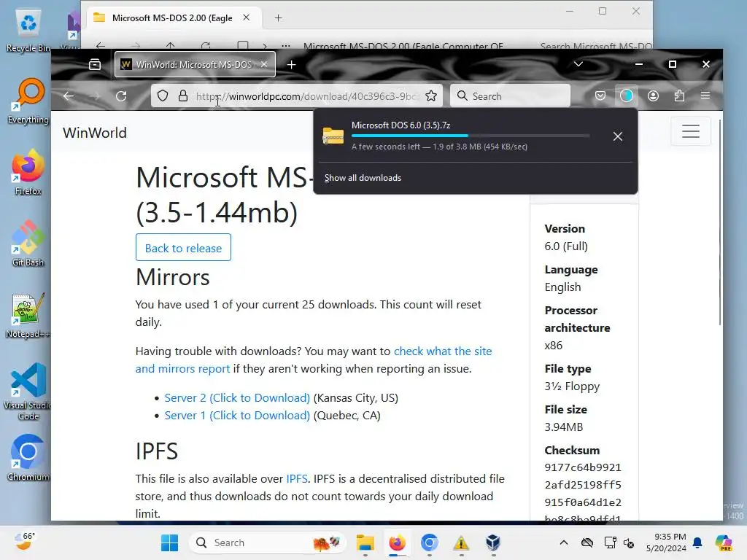This screenshot has width=747, height=560.
Task: Open VirtualBox cube taskbar icon
Action: click(x=493, y=542)
